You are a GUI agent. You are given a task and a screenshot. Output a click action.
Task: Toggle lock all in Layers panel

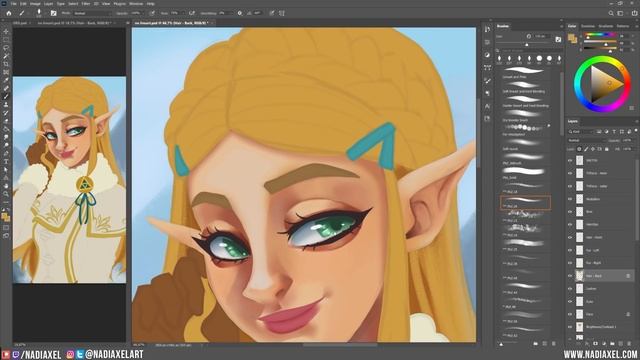[x=607, y=149]
